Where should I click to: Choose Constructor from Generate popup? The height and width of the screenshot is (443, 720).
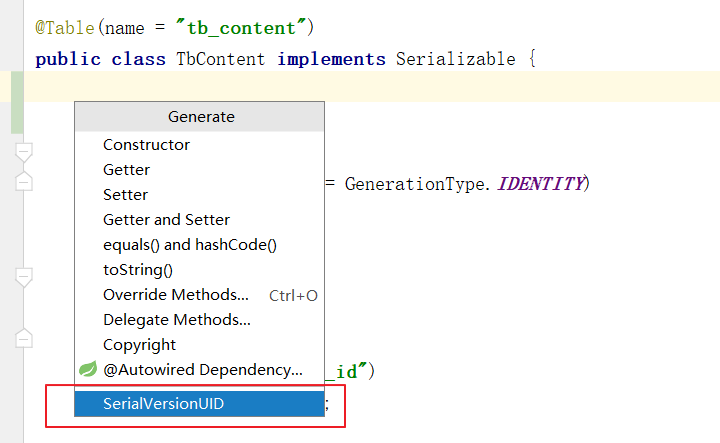click(x=199, y=145)
